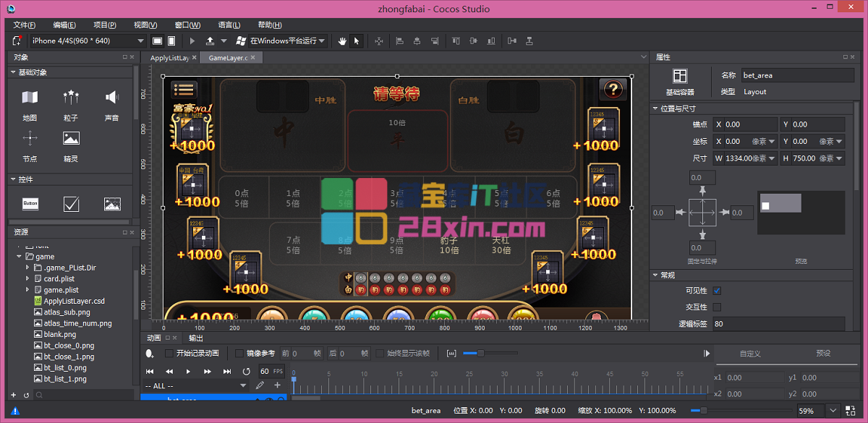Switch to landscape screen orientation

coord(157,41)
